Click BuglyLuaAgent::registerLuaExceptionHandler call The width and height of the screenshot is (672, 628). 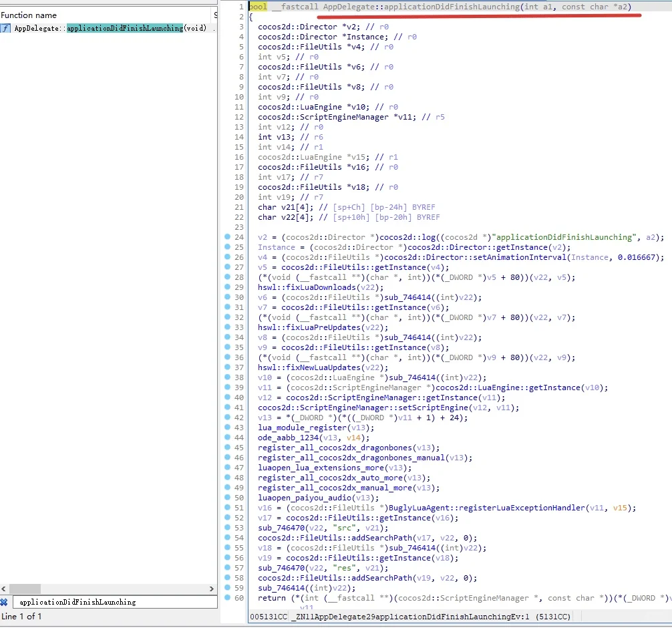pyautogui.click(x=486, y=508)
